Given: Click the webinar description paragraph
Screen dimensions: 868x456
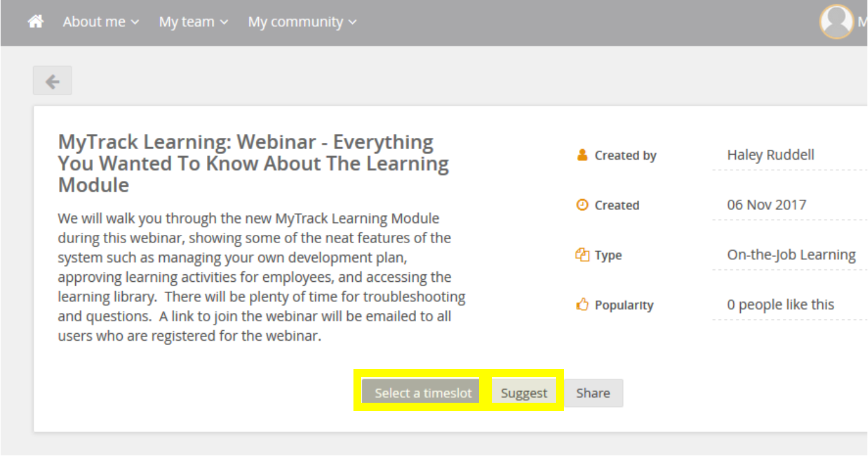Looking at the screenshot, I should pos(262,277).
